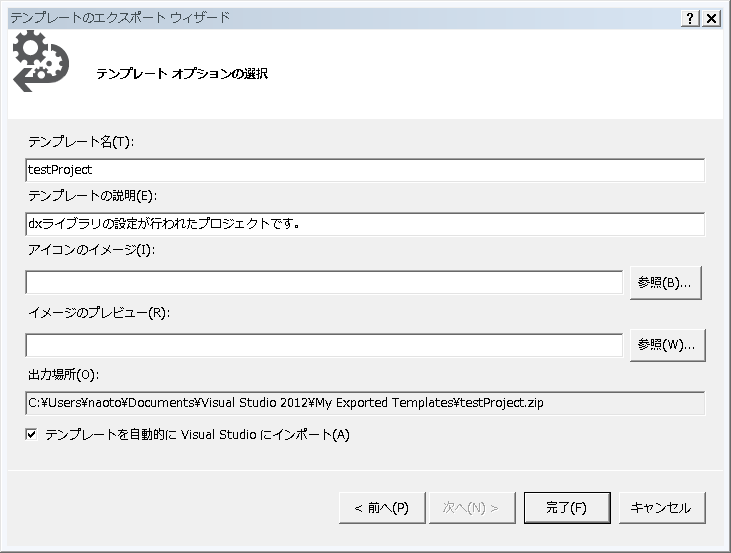Finish the wizard with 完了(F)

point(567,508)
